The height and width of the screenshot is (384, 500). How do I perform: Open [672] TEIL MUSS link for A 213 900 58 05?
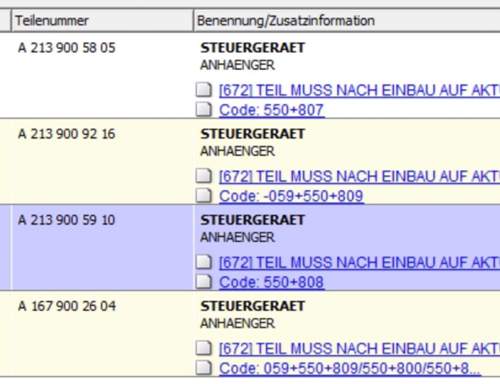tap(359, 90)
